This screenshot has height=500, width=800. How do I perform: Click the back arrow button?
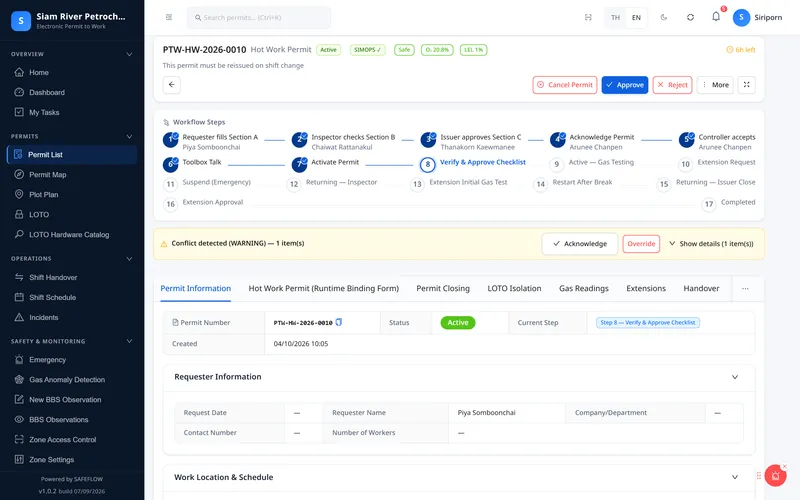pos(171,85)
